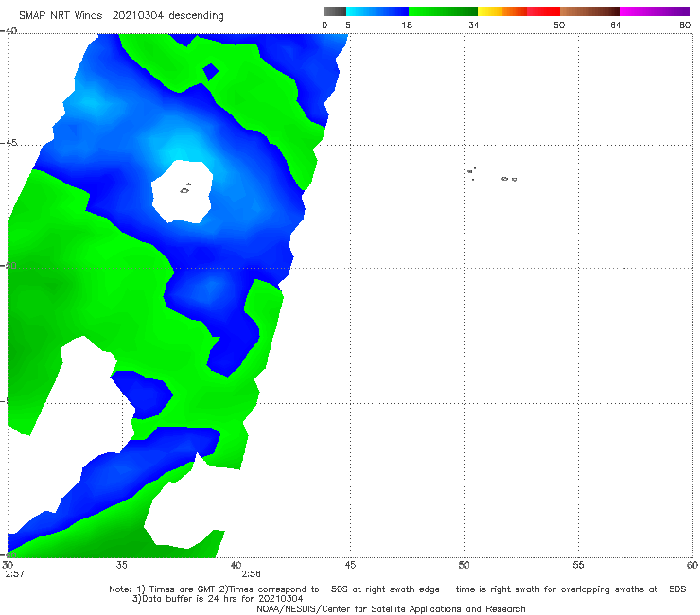
Task: Click the longitude "45" label on bottom axis
Action: pyautogui.click(x=350, y=565)
